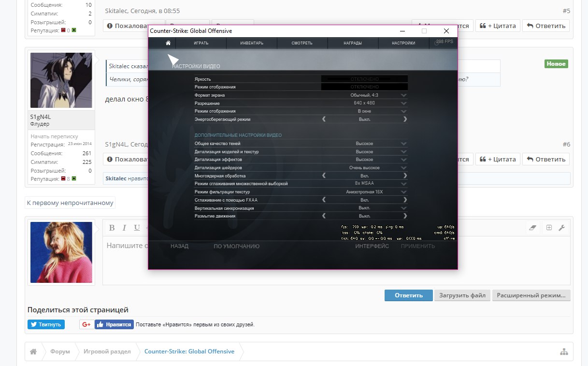This screenshot has width=588, height=366.
Task: Share page via Google Plus button
Action: 86,324
